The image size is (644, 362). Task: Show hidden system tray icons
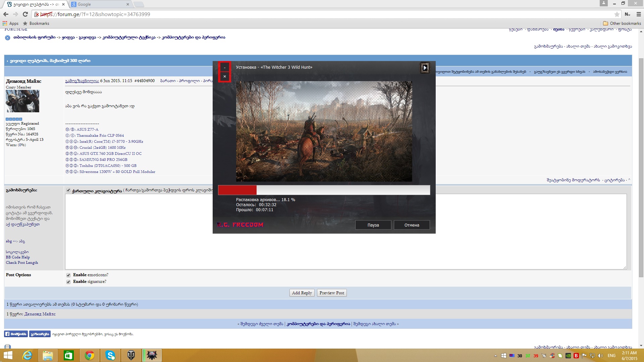[x=495, y=356]
